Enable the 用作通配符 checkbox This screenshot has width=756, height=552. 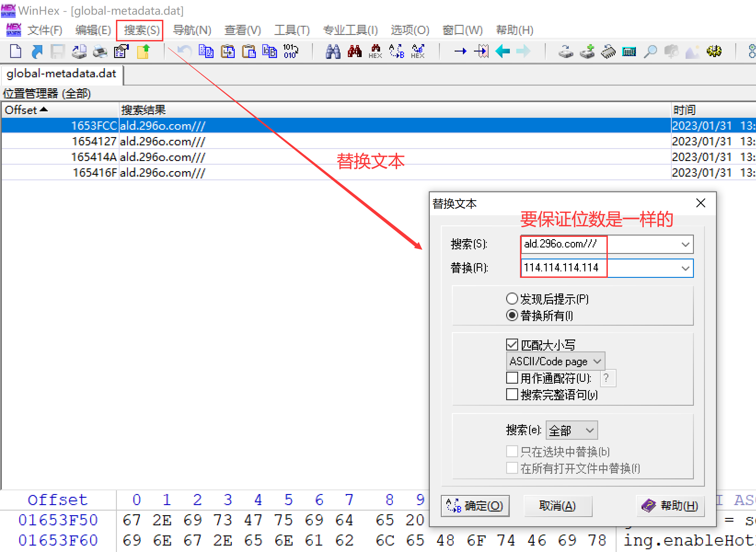pos(512,378)
